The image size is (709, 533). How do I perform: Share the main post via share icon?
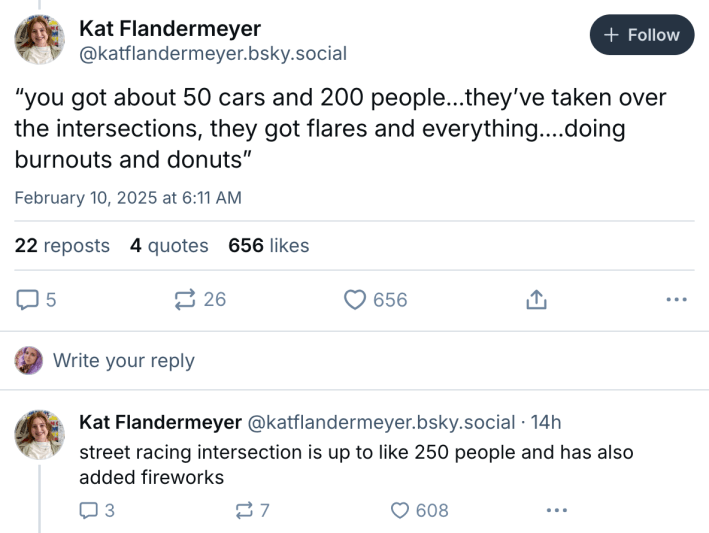[536, 299]
